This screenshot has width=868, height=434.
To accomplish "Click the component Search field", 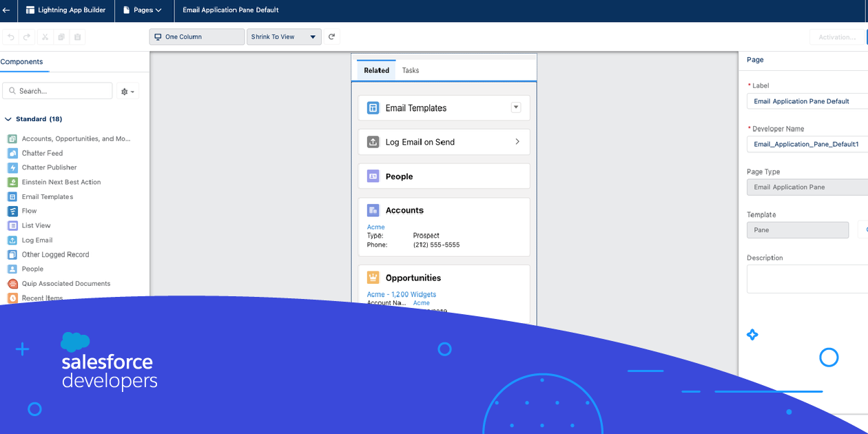I will [x=57, y=91].
